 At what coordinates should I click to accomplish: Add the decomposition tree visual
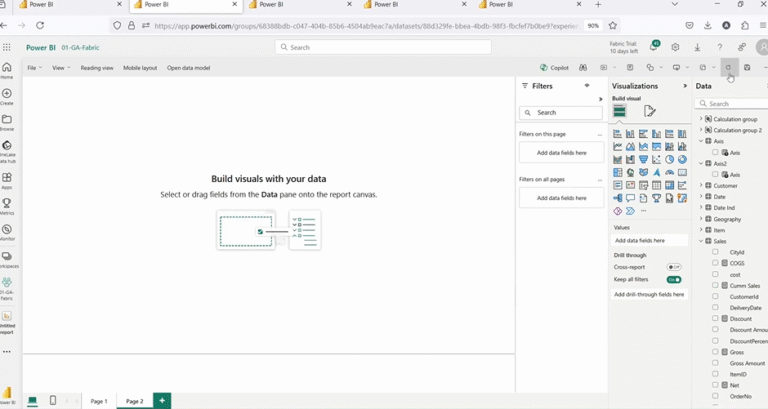(617, 198)
